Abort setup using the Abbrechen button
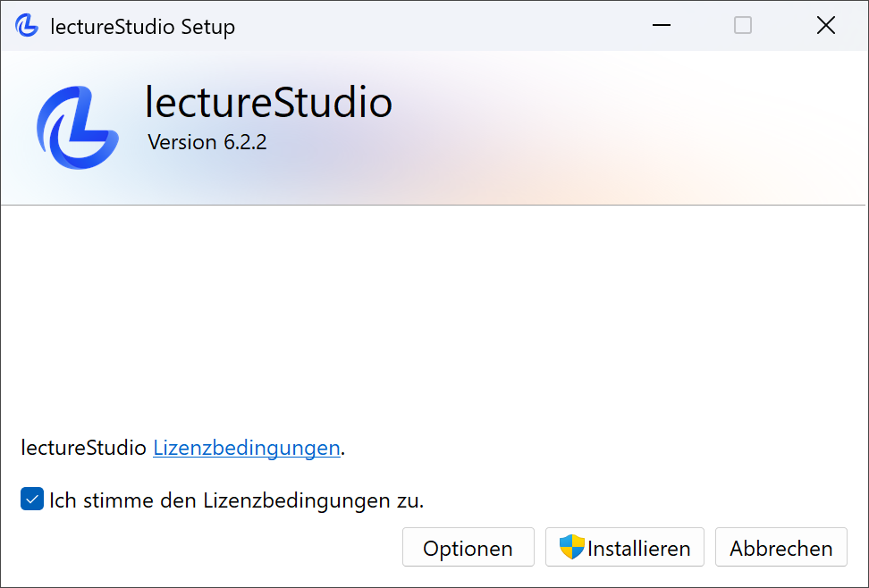The width and height of the screenshot is (869, 588). (780, 547)
